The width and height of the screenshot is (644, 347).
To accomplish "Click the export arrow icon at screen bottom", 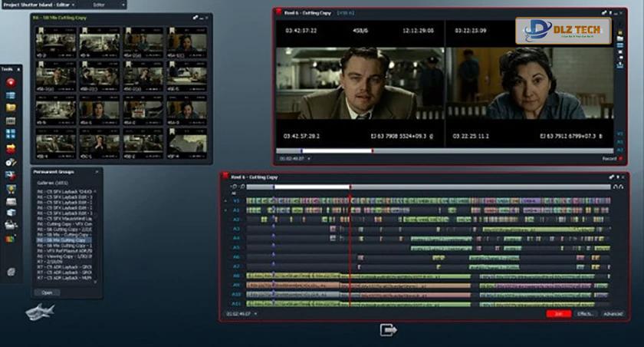I will pyautogui.click(x=388, y=330).
